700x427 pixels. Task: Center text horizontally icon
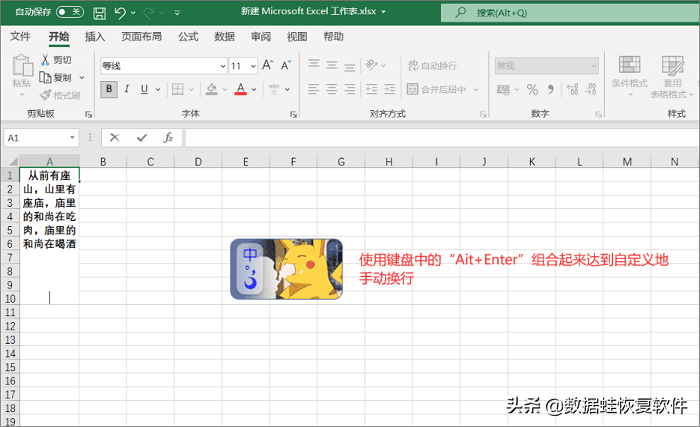[332, 89]
